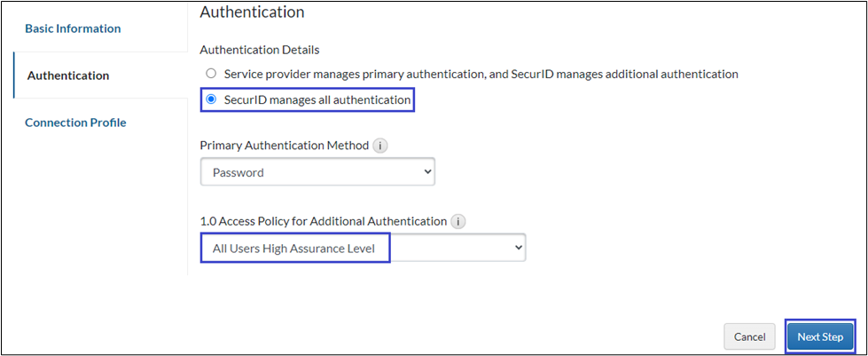Open the Primary Authentication Method dropdown
The image size is (868, 356).
click(x=317, y=172)
